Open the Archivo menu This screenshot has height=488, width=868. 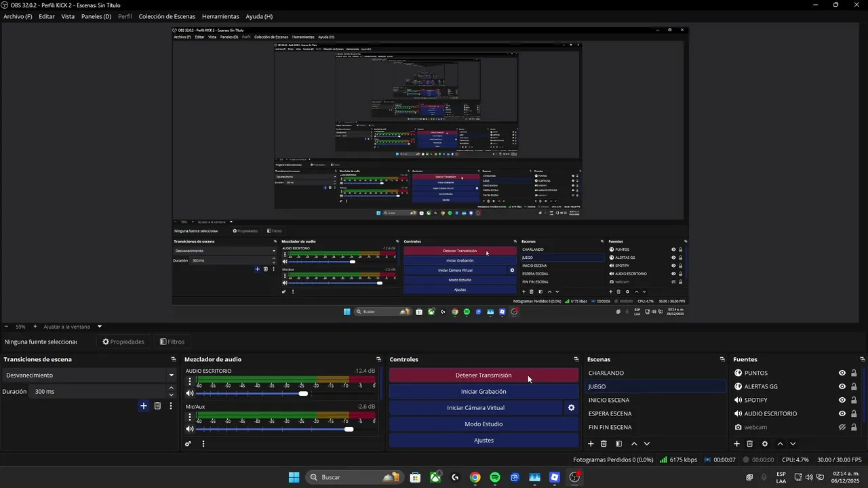click(18, 16)
